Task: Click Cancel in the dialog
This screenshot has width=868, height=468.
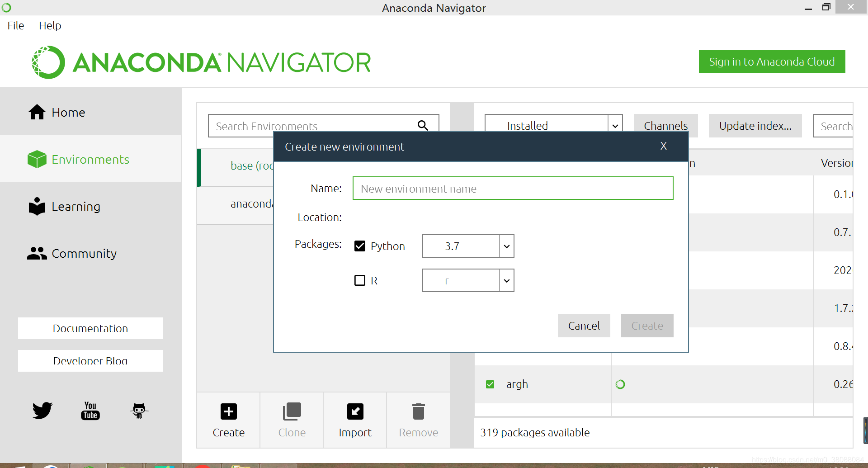Action: [x=584, y=326]
